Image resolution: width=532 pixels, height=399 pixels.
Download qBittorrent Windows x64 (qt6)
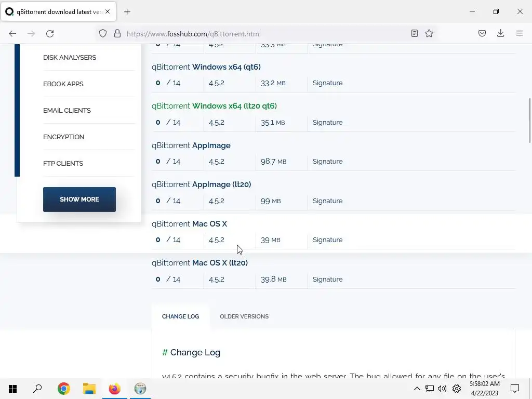point(206,67)
